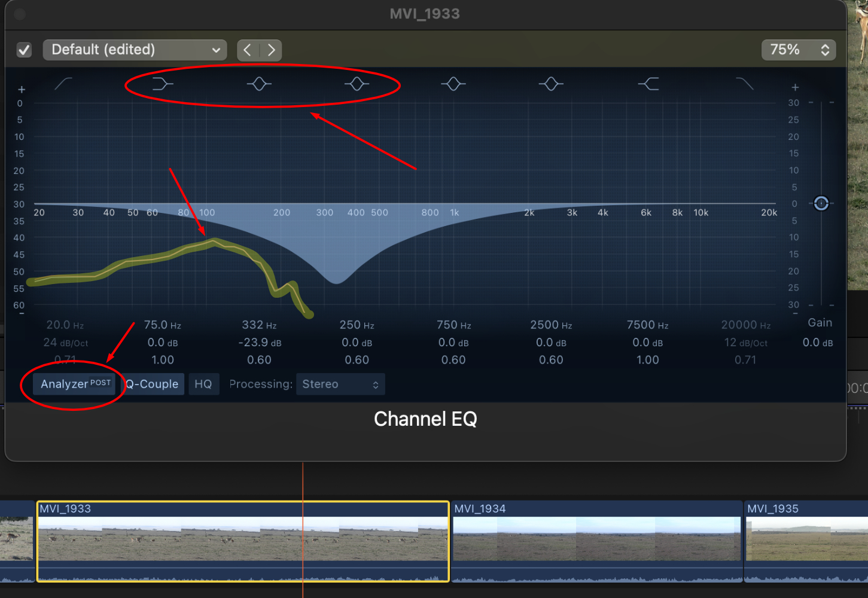Toggle the 2500 Hz parametric band icon
Screen dimensions: 868x598
click(551, 84)
